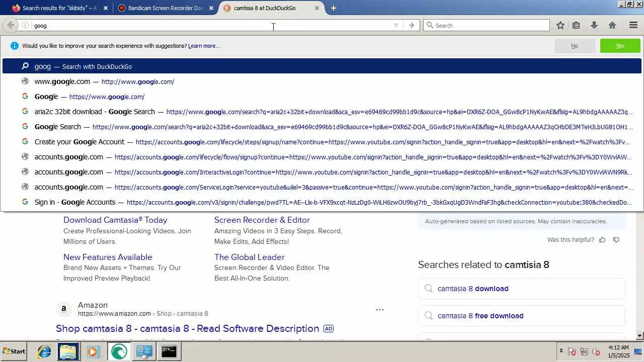Click the Action Center flag tray icon
This screenshot has height=362, width=644.
tap(572, 351)
